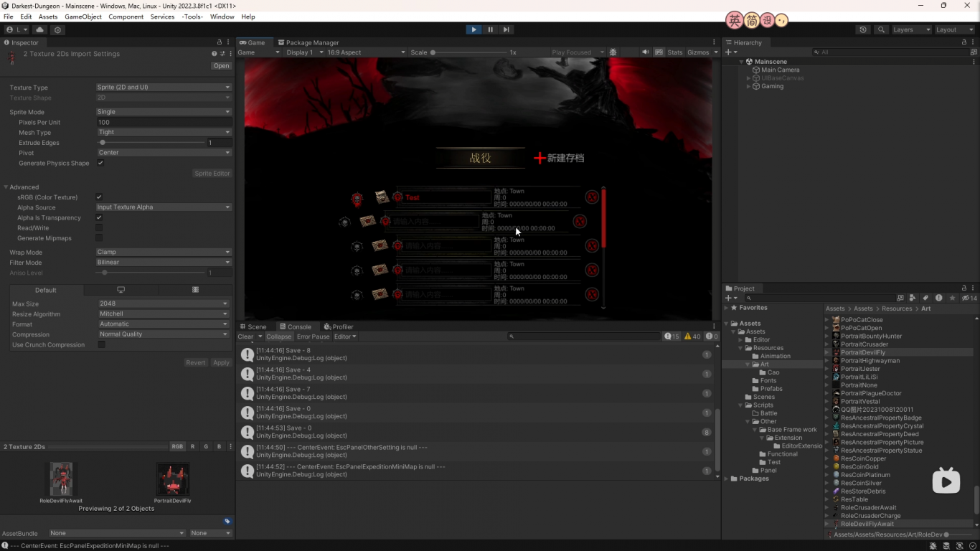Toggle the Collapse console option
Screen dimensions: 980x551
(x=279, y=336)
